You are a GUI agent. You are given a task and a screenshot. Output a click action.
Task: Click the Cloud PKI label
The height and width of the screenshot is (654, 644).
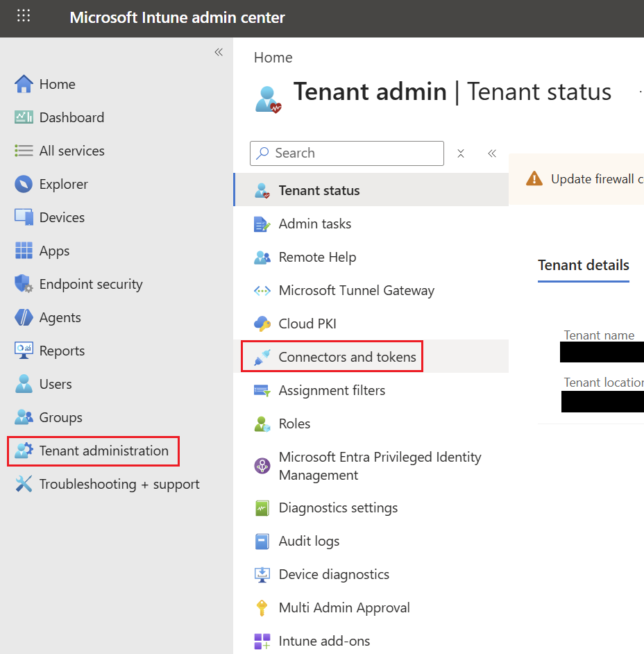(x=307, y=324)
